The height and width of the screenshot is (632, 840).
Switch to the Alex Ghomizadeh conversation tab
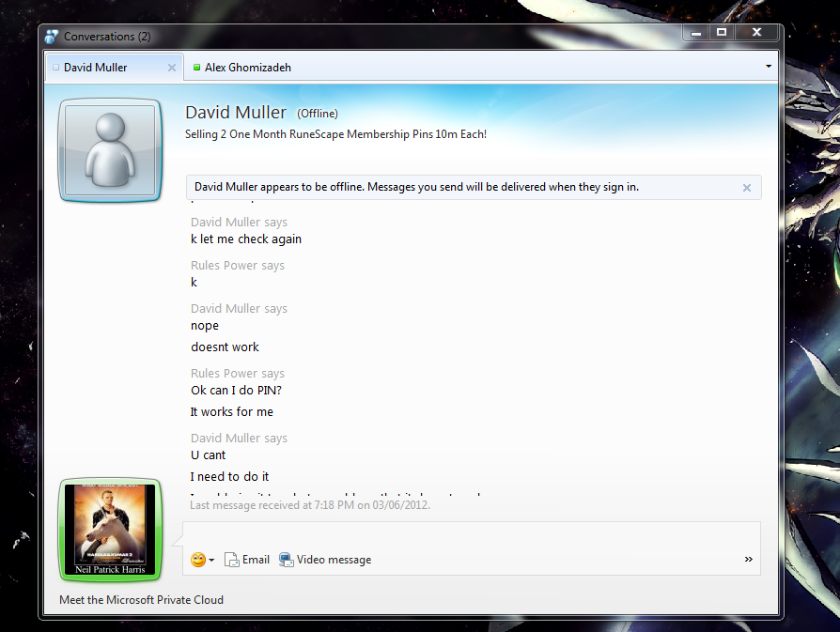[247, 68]
